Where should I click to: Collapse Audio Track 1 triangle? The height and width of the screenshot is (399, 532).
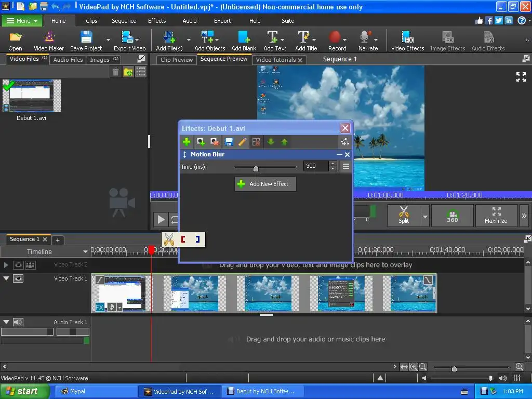pyautogui.click(x=6, y=322)
